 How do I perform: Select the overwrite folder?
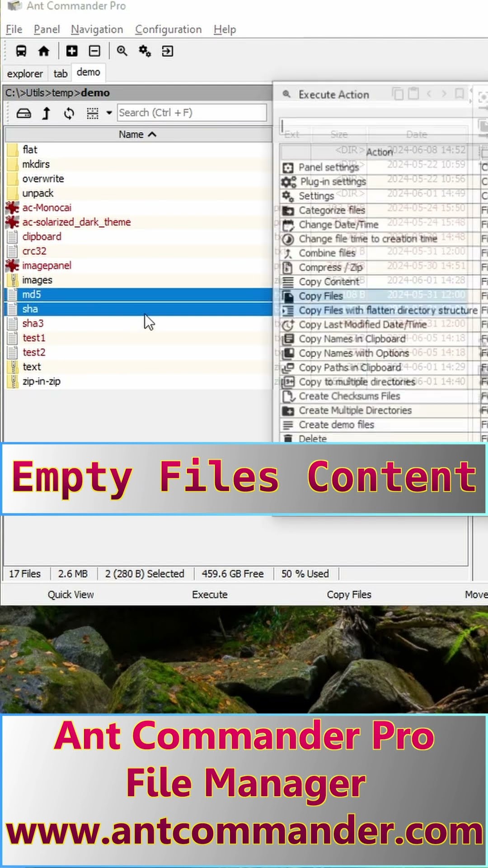click(x=138, y=179)
